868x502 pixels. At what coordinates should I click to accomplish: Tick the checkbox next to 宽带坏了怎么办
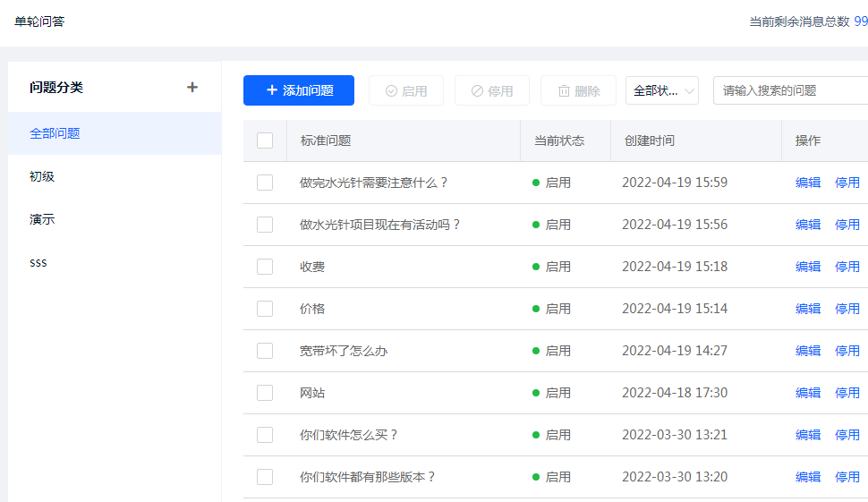(x=265, y=351)
